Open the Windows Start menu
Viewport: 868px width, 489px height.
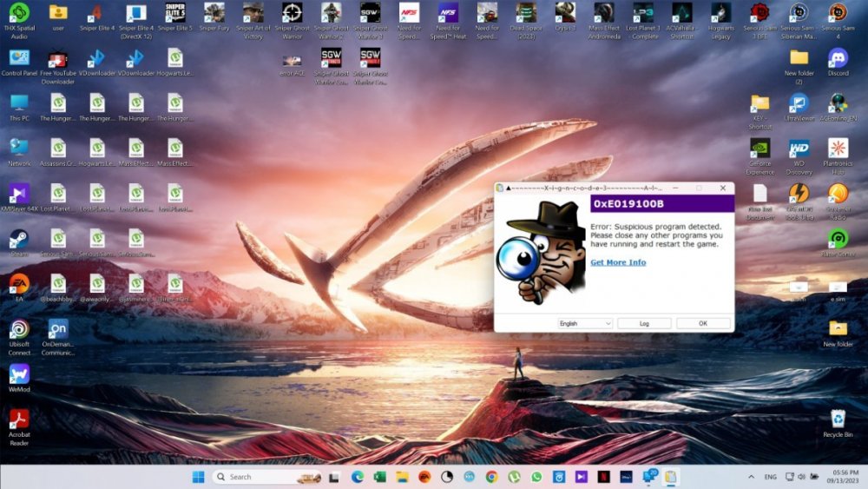(x=198, y=477)
